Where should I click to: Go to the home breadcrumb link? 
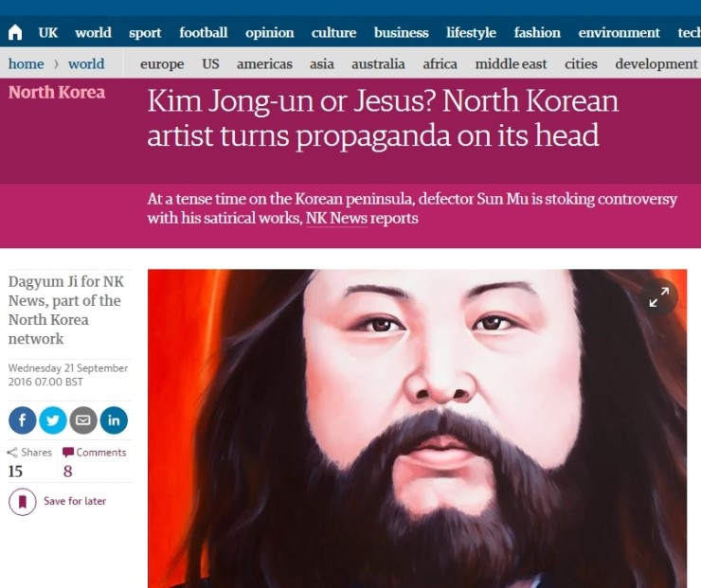[26, 63]
